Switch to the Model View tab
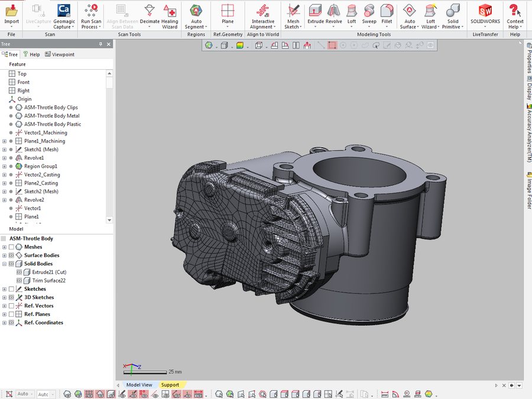 (x=139, y=385)
